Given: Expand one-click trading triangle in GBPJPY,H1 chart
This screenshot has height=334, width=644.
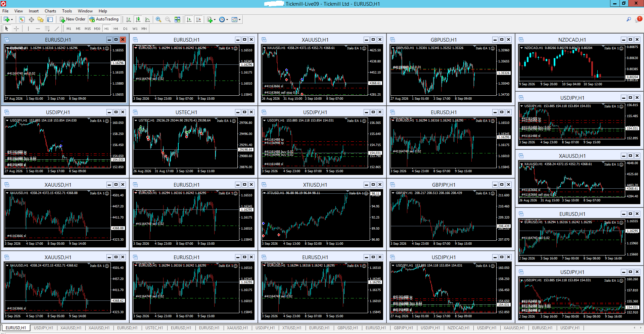Looking at the screenshot, I should pyautogui.click(x=393, y=193).
